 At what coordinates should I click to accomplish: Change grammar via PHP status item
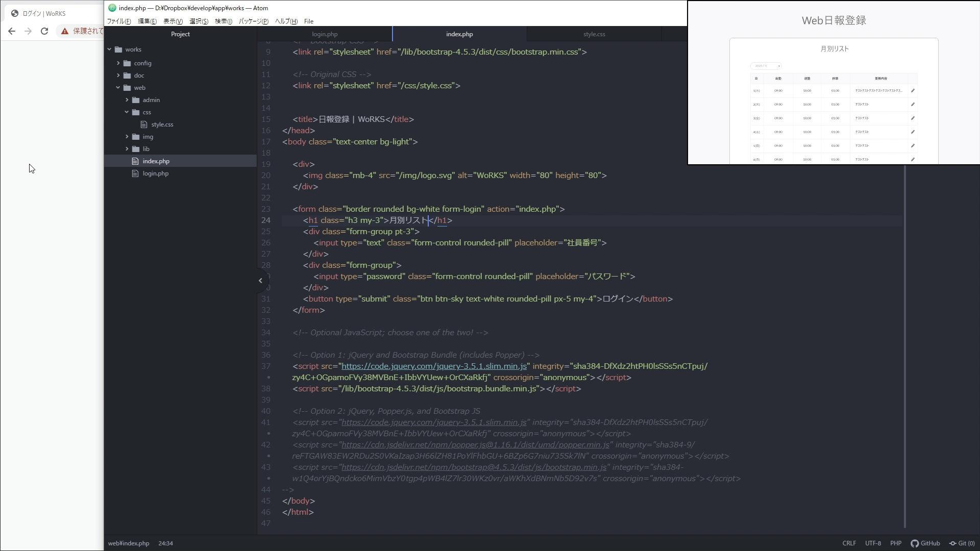tap(896, 543)
